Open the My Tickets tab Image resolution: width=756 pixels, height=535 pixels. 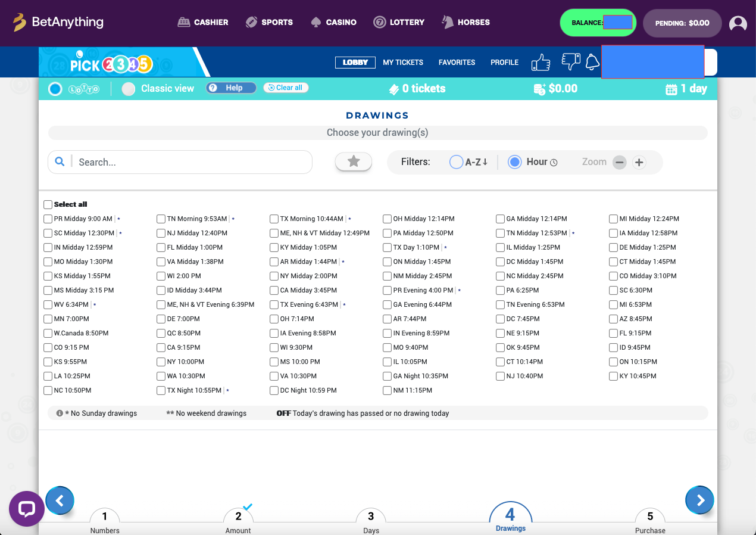[x=402, y=62]
